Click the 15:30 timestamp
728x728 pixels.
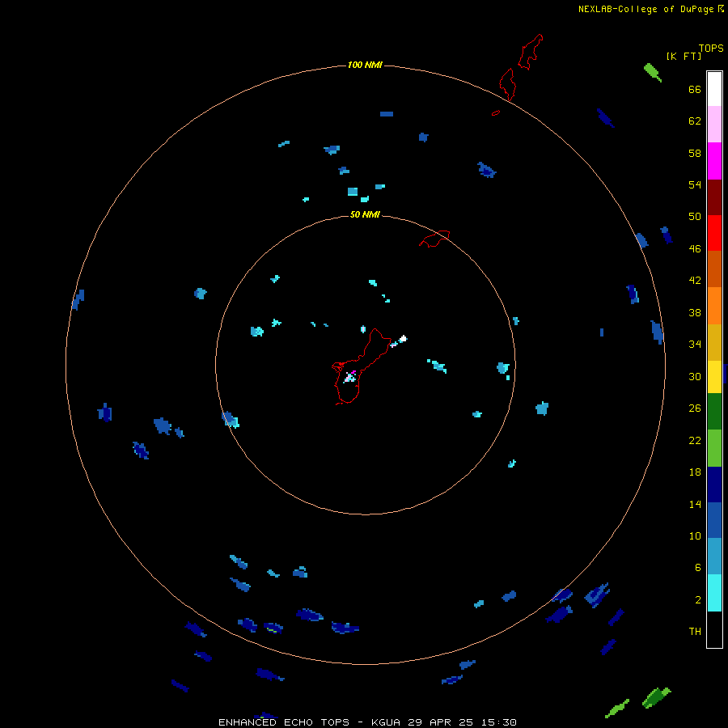499,722
